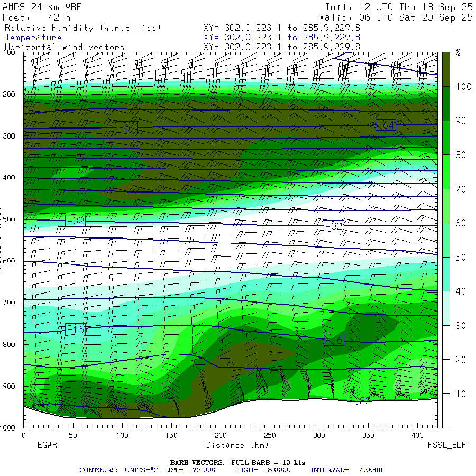
Task: Pick the 50–60 percent colorbar band
Action: click(446, 240)
